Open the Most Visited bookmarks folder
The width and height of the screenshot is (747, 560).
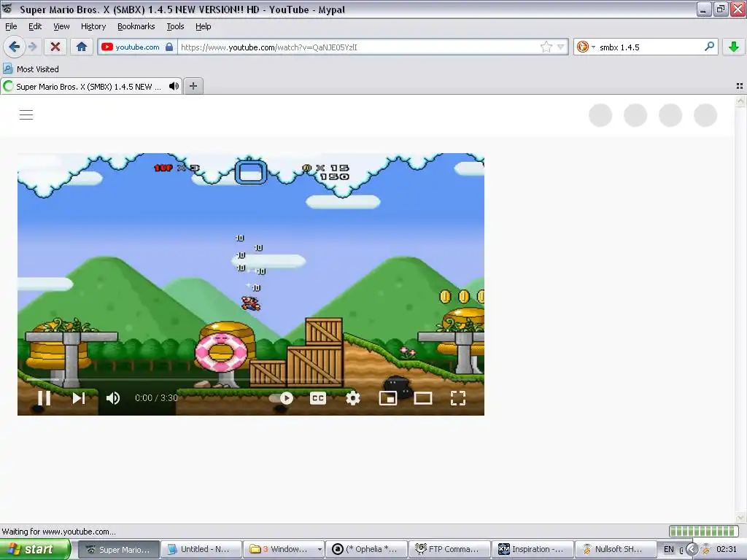tap(31, 69)
